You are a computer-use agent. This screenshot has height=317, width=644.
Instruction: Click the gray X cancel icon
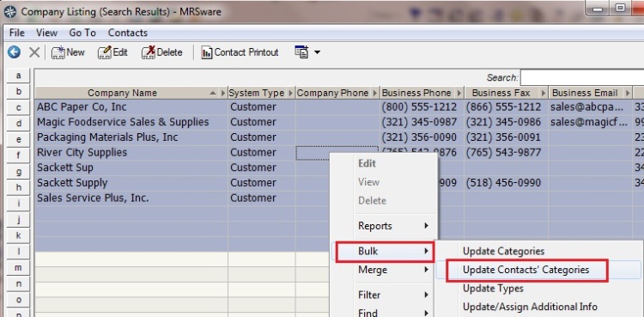tap(34, 52)
